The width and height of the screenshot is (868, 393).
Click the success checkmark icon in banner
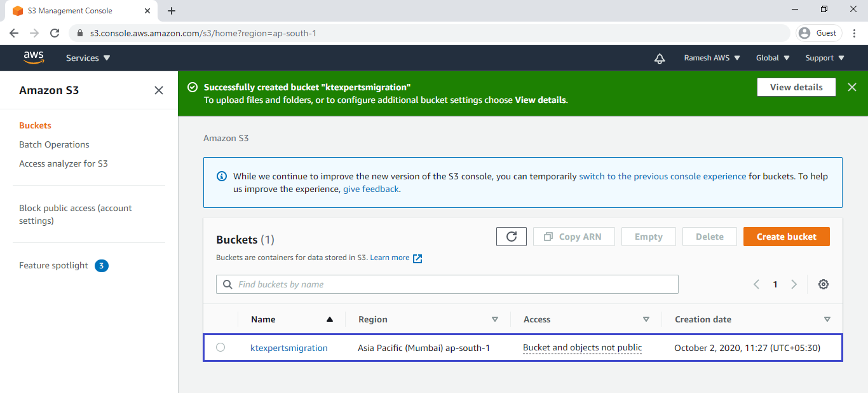coord(193,87)
